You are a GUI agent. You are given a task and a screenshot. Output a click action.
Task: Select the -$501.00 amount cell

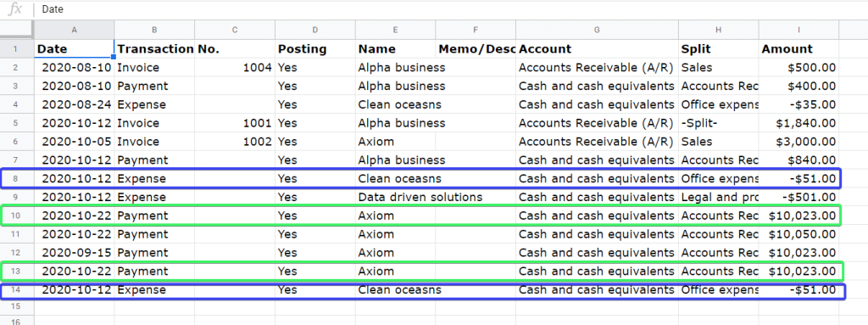798,198
